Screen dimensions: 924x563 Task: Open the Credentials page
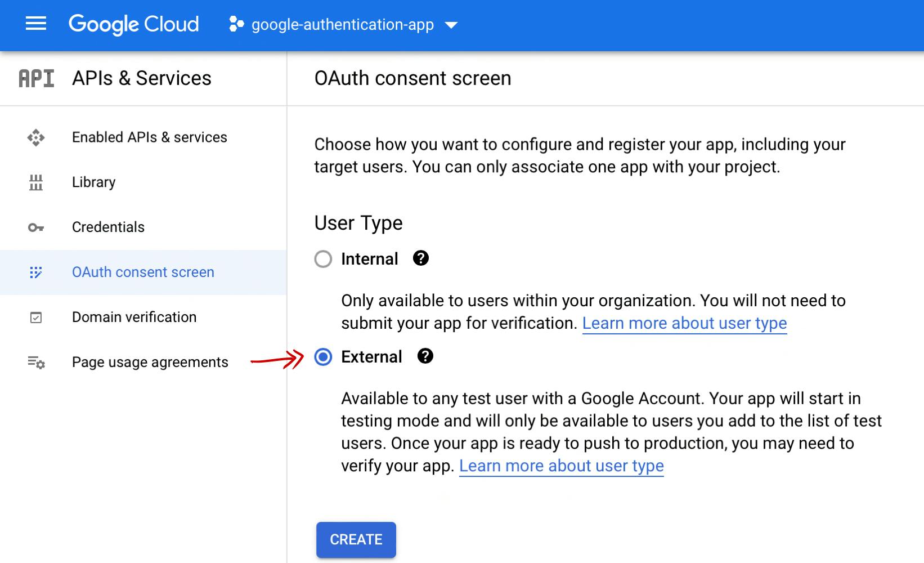click(143, 227)
